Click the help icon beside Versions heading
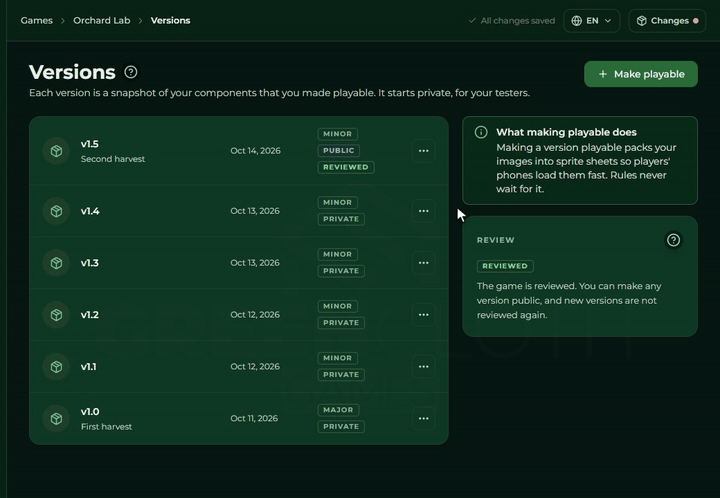The image size is (720, 498). pyautogui.click(x=131, y=72)
